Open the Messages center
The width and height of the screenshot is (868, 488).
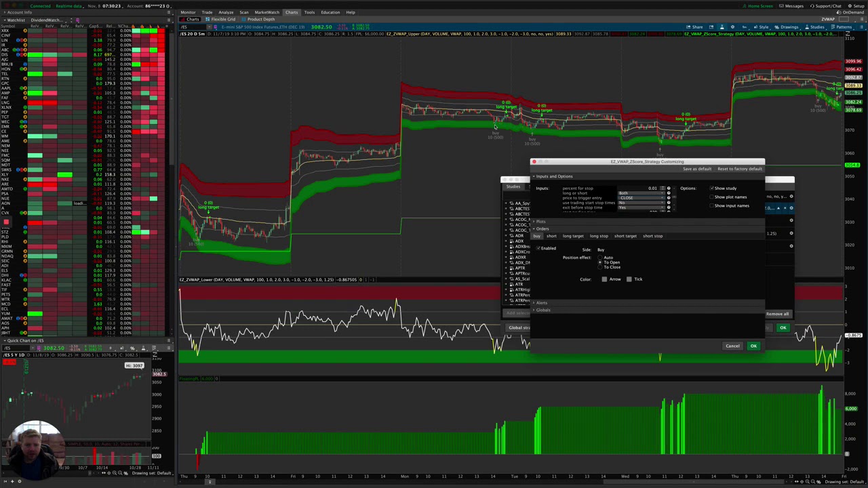click(x=791, y=6)
